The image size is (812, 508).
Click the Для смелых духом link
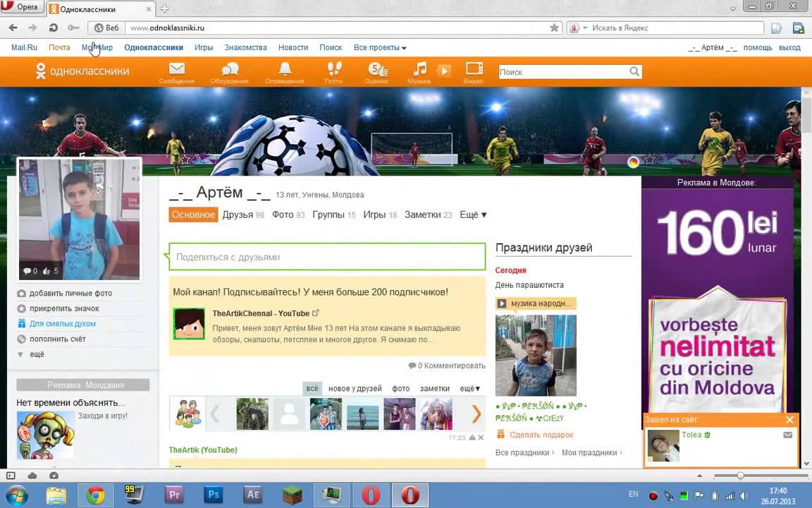point(62,323)
